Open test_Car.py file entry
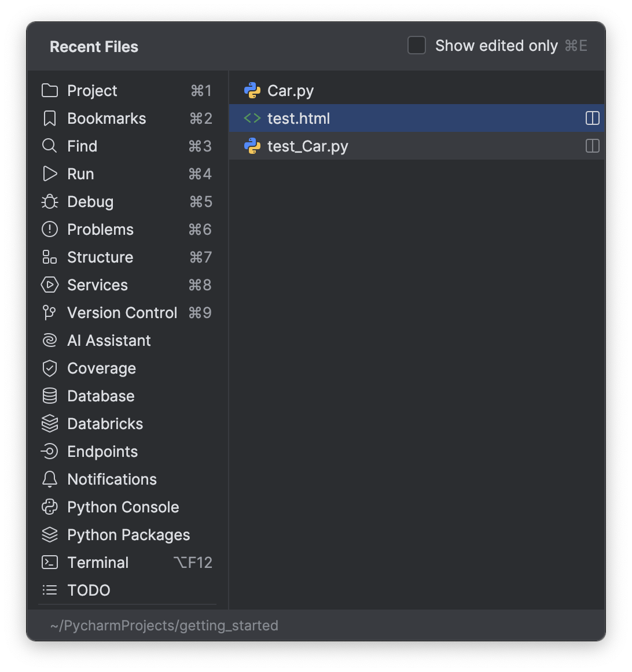Viewport: 632px width, 672px height. click(307, 146)
